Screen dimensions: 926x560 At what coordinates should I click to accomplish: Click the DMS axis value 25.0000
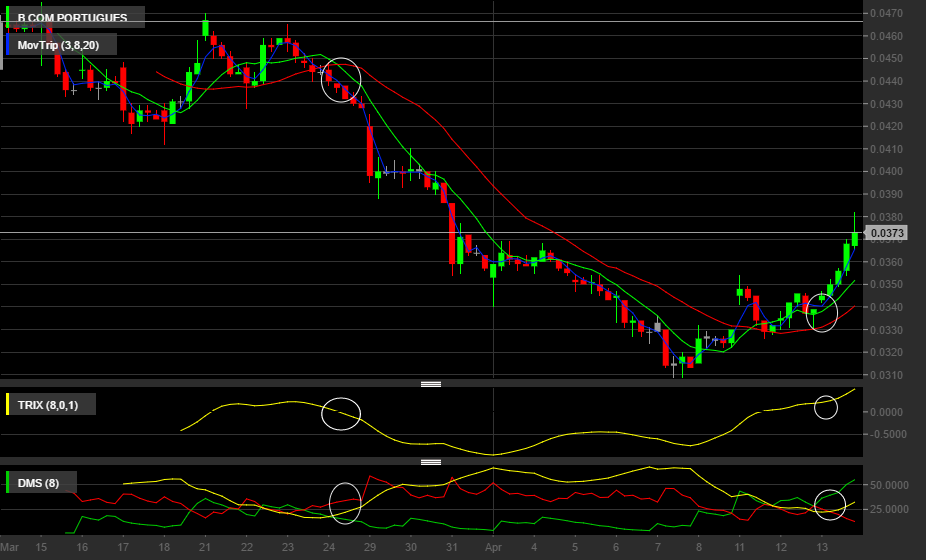[888, 509]
